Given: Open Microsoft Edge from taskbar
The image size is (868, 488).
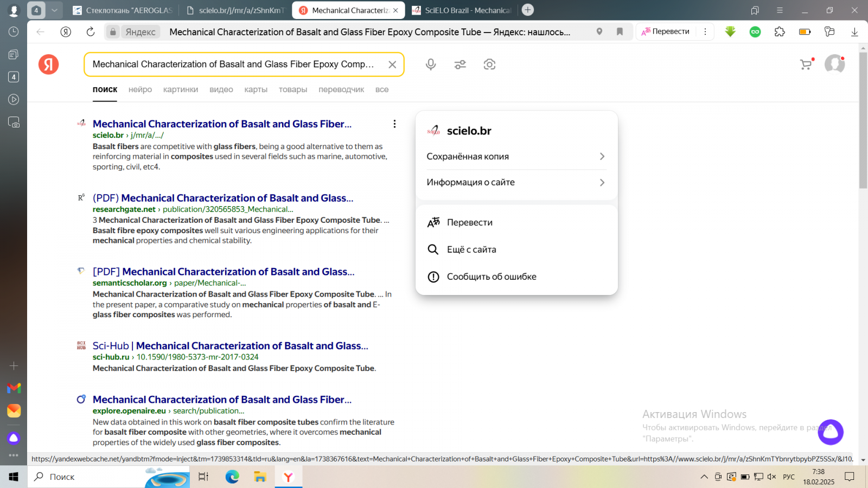Looking at the screenshot, I should 232,477.
